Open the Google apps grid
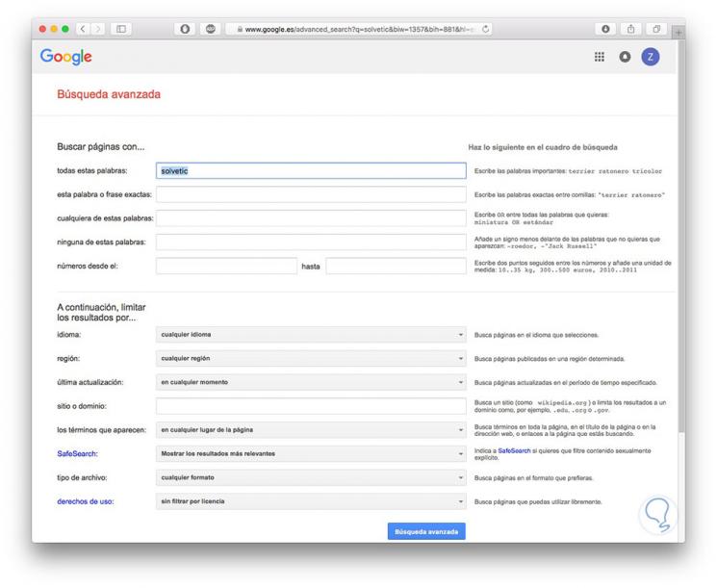The image size is (717, 588). pos(598,57)
